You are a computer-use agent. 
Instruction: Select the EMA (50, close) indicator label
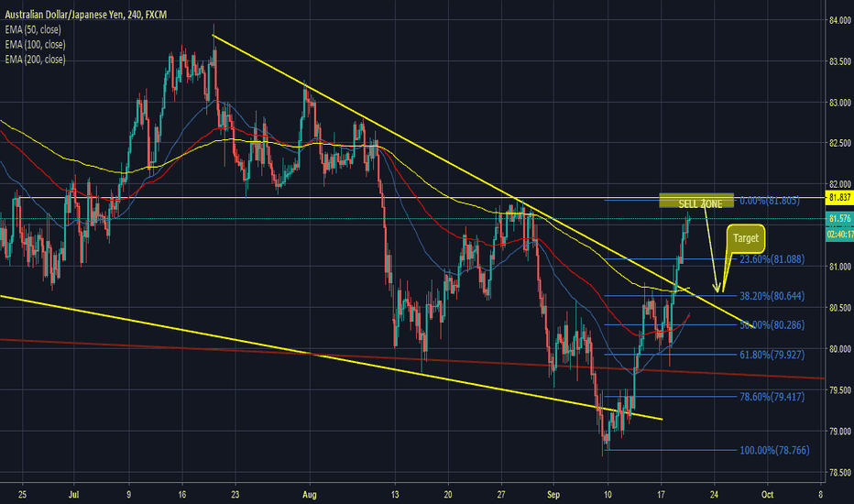33,29
